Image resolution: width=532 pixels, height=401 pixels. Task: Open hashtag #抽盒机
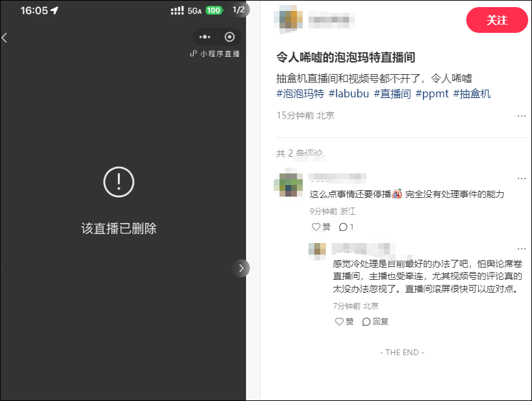coord(472,93)
